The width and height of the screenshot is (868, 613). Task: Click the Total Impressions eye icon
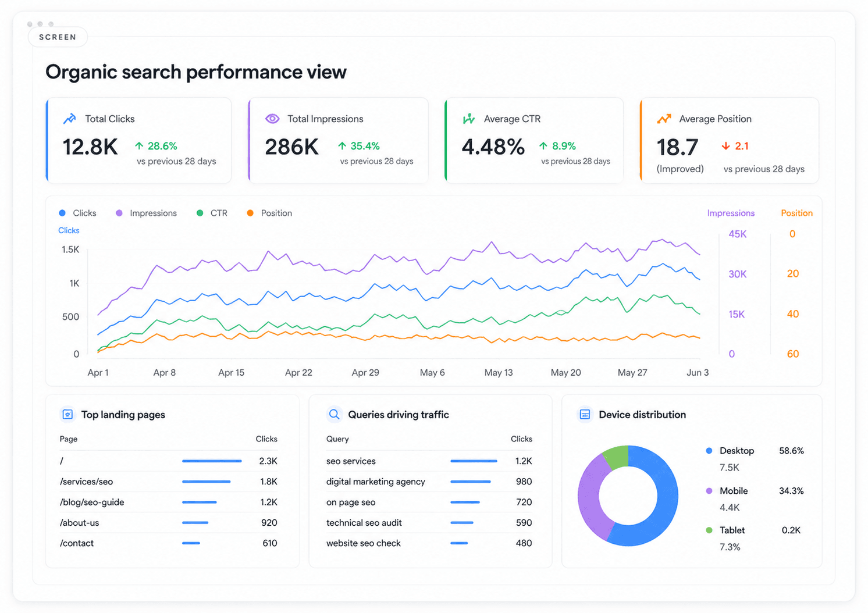point(272,119)
